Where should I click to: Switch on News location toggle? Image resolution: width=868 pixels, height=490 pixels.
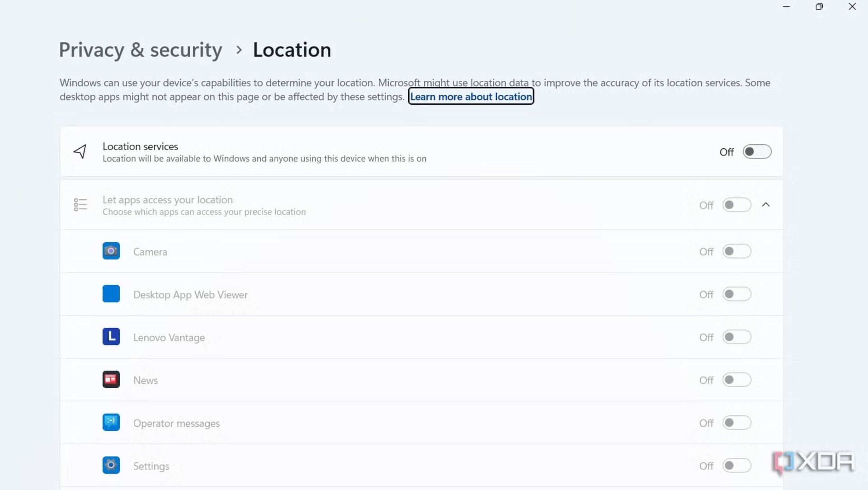point(736,380)
